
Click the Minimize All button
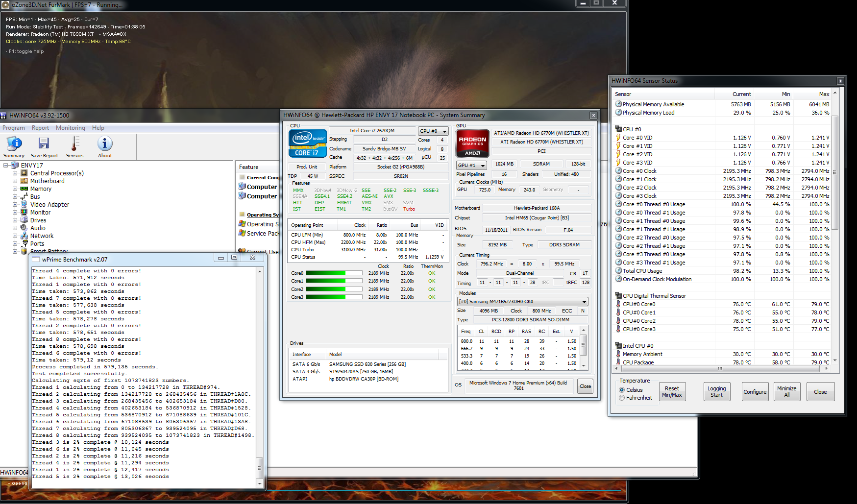click(786, 392)
